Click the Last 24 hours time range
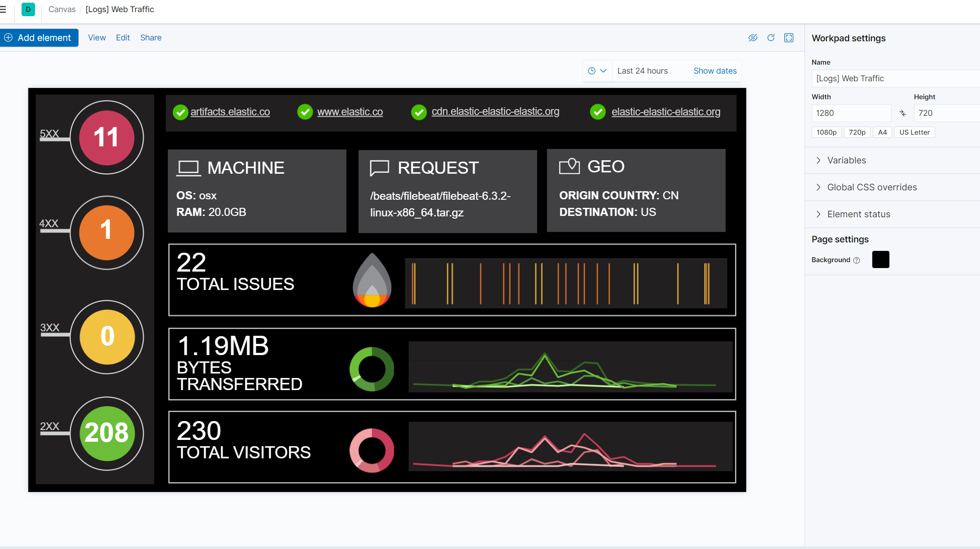The height and width of the screenshot is (549, 980). click(x=643, y=71)
